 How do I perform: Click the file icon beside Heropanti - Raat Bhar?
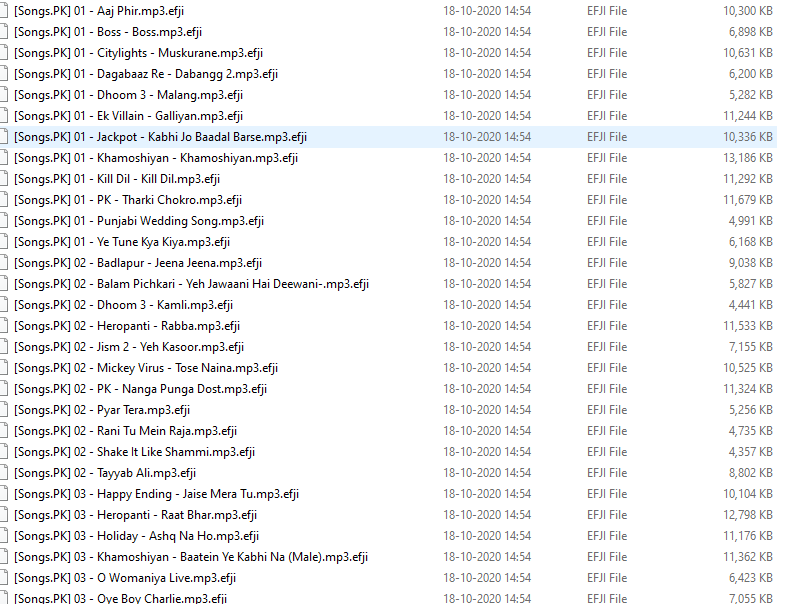tap(4, 515)
